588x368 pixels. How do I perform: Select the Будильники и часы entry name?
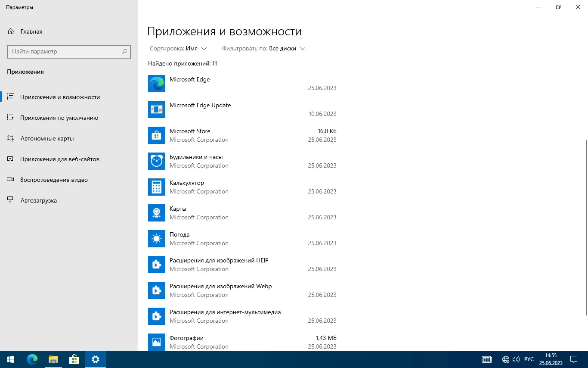196,157
